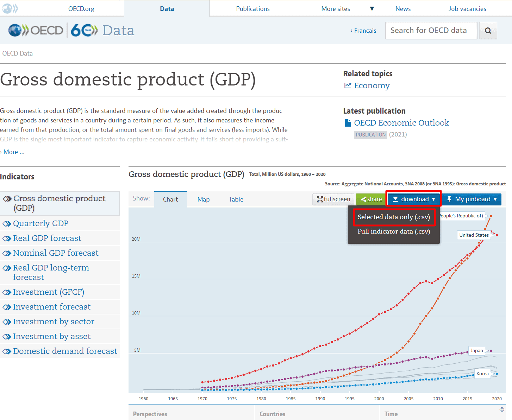
Task: Switch language to Français
Action: click(365, 31)
